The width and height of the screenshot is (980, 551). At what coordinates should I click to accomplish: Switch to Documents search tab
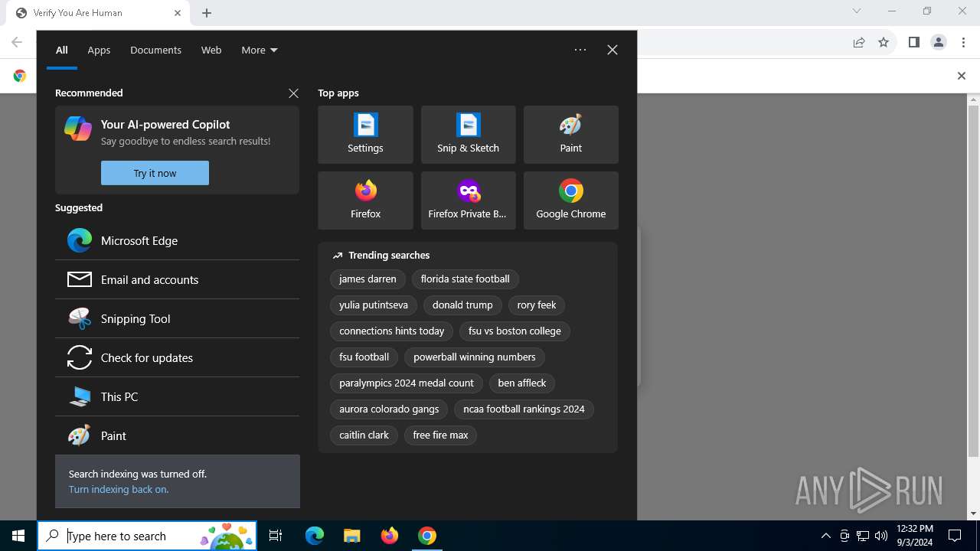155,50
